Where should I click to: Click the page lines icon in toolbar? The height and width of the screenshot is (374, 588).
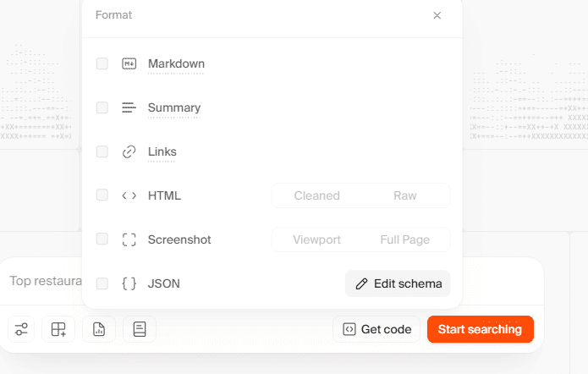click(x=140, y=329)
